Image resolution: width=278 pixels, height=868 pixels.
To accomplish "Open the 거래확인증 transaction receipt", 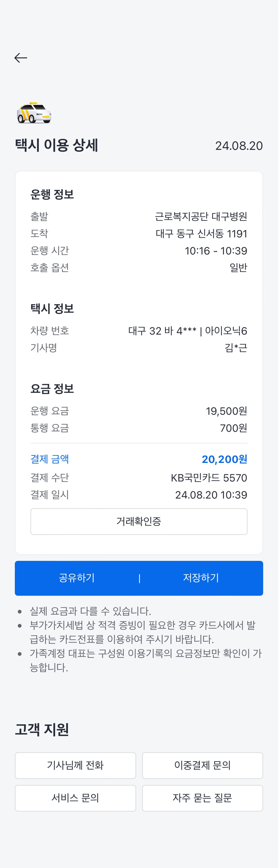I will point(139,521).
